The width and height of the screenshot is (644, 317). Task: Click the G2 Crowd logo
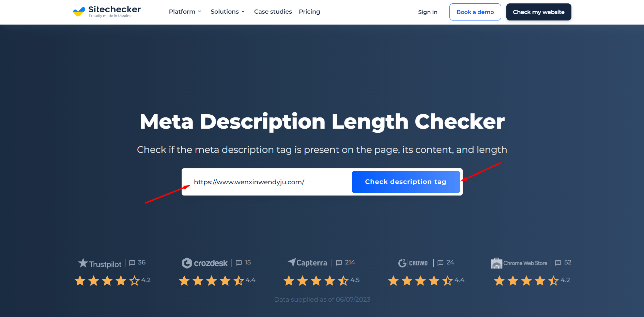coord(413,263)
